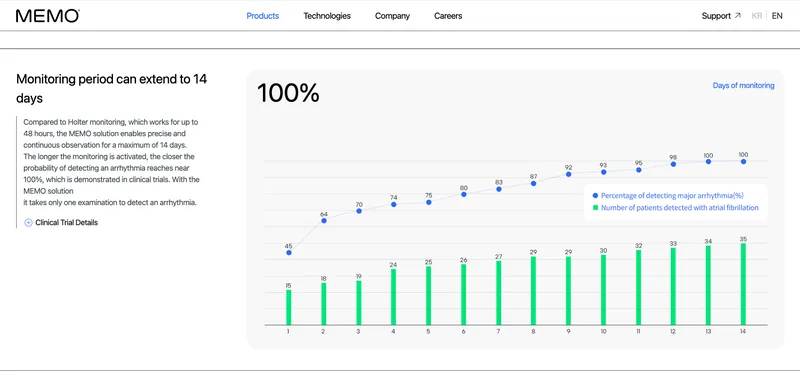
Task: Select the blue data point labeled 92
Action: click(x=568, y=174)
